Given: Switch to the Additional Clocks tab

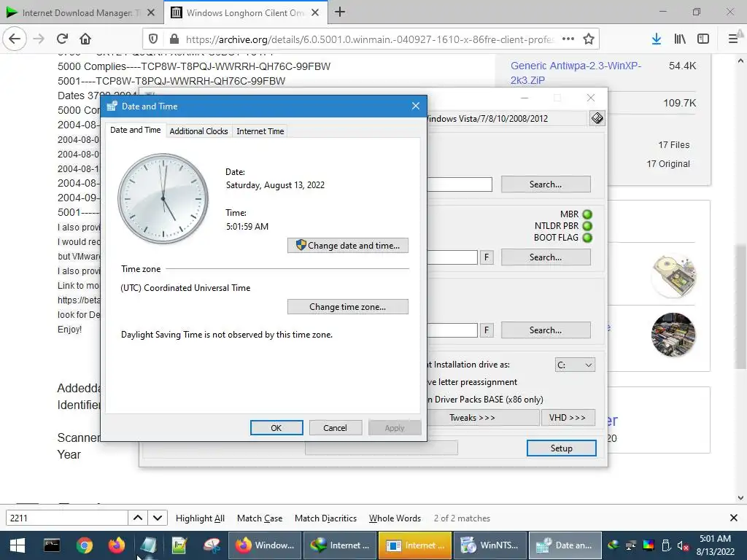Looking at the screenshot, I should pyautogui.click(x=198, y=131).
